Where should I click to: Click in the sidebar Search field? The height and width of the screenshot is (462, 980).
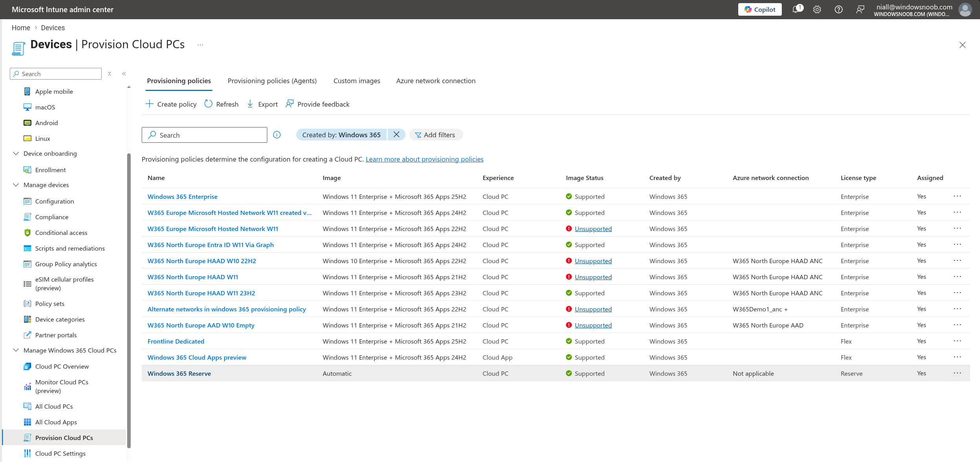tap(56, 74)
